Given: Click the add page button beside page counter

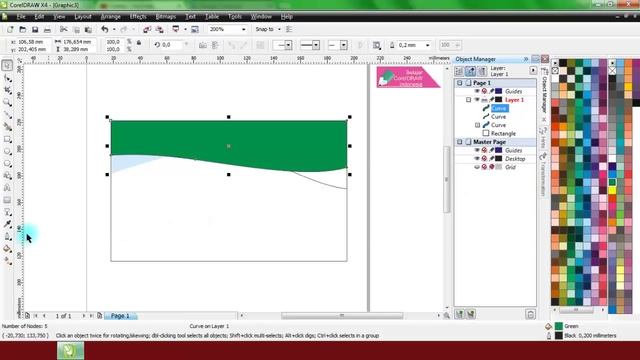Looking at the screenshot, I should [99, 316].
